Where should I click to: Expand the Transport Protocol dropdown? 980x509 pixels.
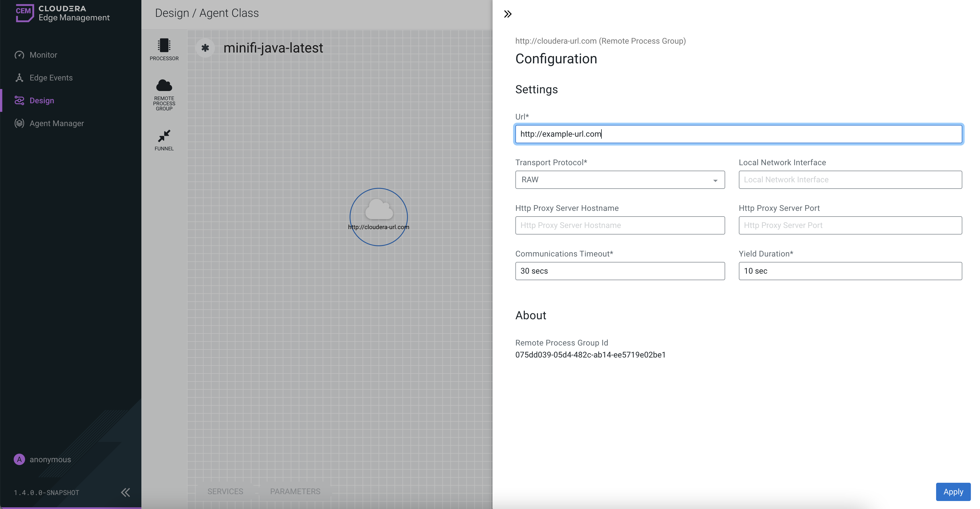pyautogui.click(x=620, y=180)
